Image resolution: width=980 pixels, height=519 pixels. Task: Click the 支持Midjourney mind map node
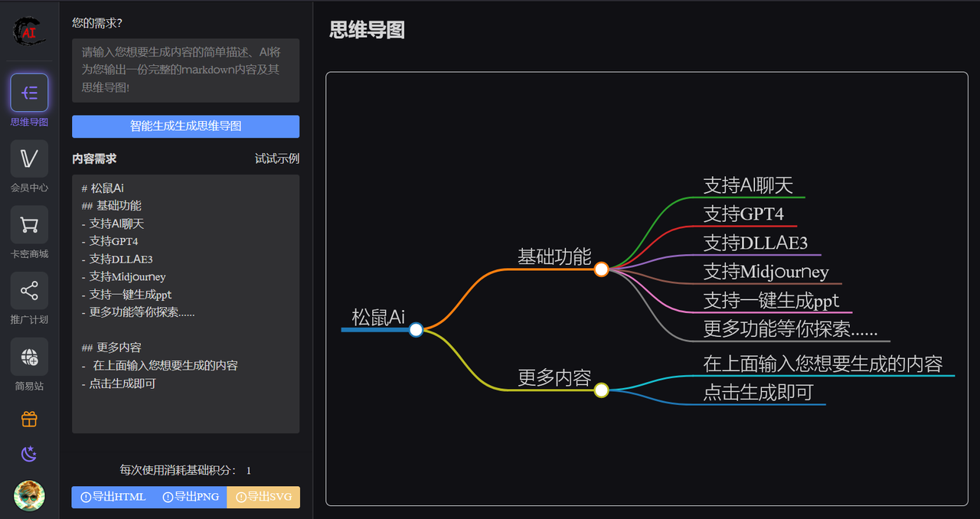pos(766,271)
